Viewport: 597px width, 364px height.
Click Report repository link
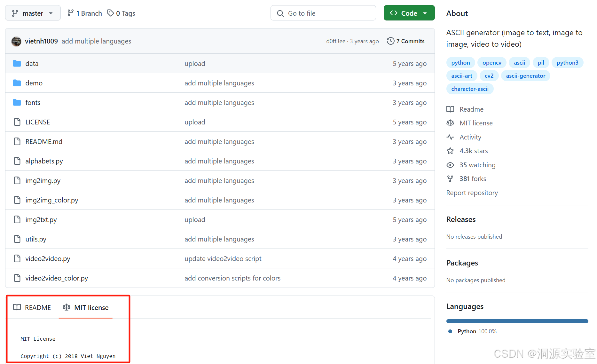[x=472, y=193]
